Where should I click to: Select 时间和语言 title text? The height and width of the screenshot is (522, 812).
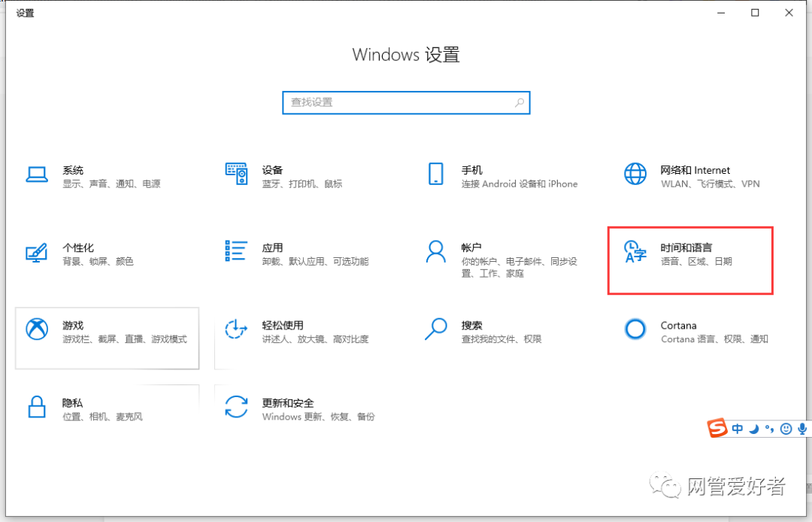pyautogui.click(x=686, y=247)
